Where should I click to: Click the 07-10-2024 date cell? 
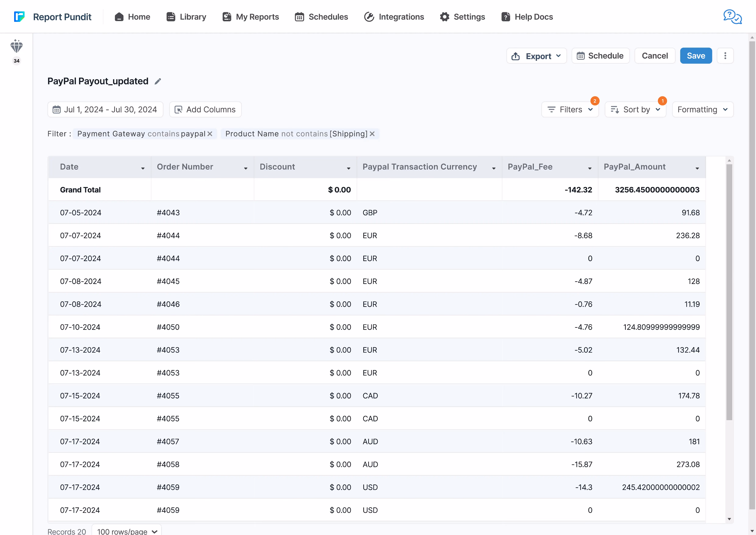coord(100,327)
